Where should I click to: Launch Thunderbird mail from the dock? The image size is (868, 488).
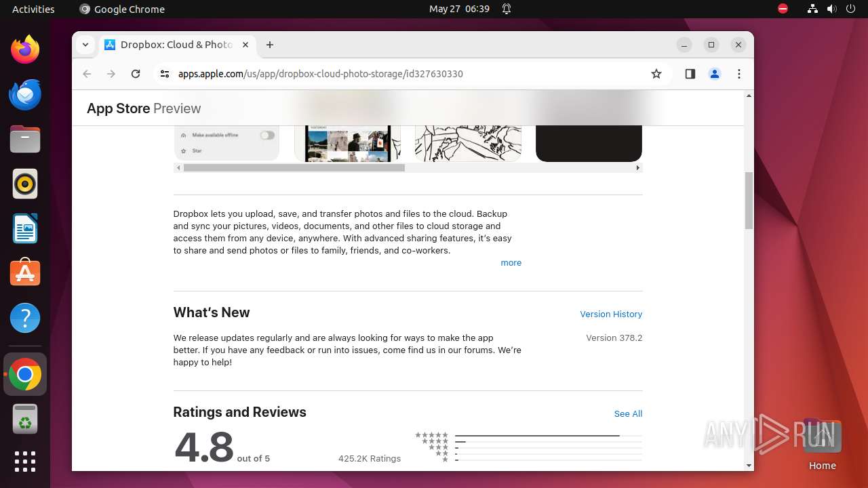[x=25, y=94]
